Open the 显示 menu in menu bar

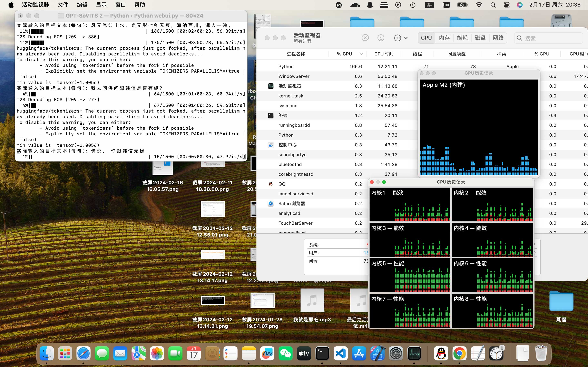click(101, 5)
